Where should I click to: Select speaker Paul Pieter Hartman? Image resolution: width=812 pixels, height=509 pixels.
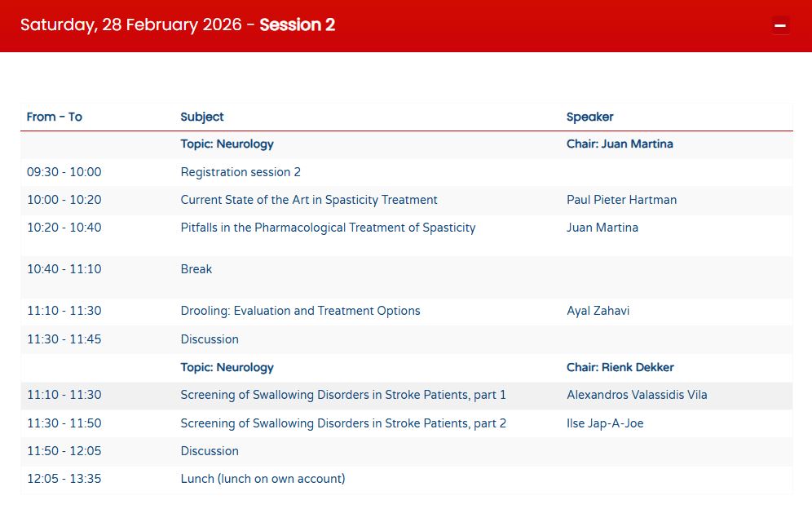click(x=621, y=200)
